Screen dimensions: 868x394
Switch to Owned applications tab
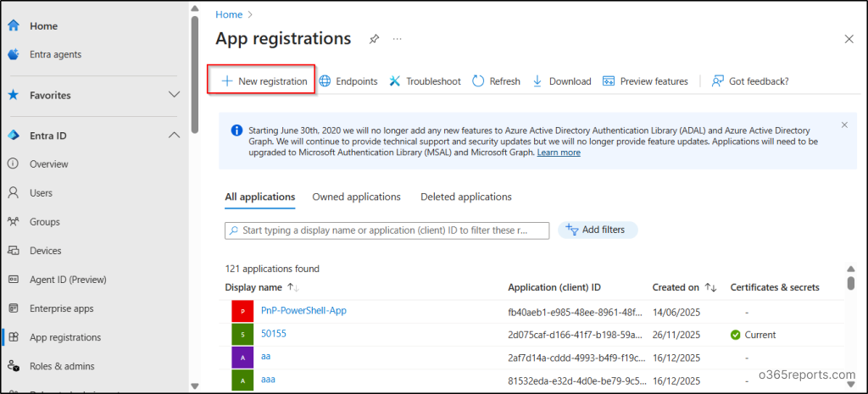pos(357,197)
